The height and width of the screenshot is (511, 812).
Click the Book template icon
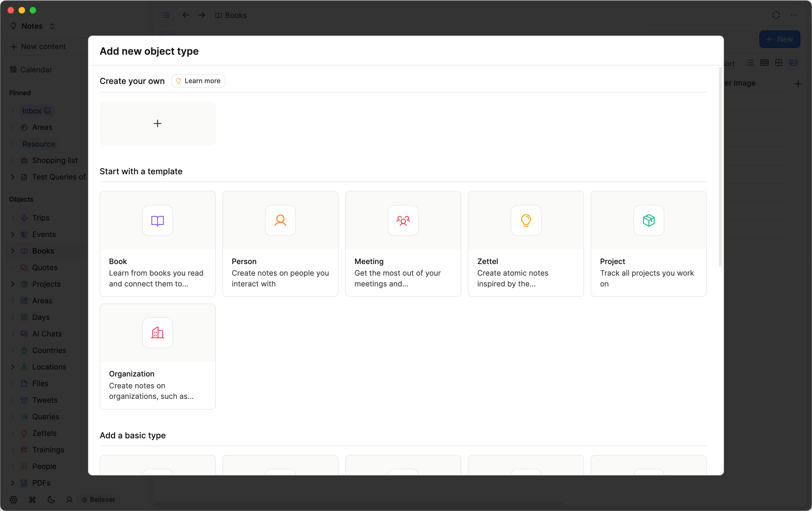pyautogui.click(x=158, y=221)
